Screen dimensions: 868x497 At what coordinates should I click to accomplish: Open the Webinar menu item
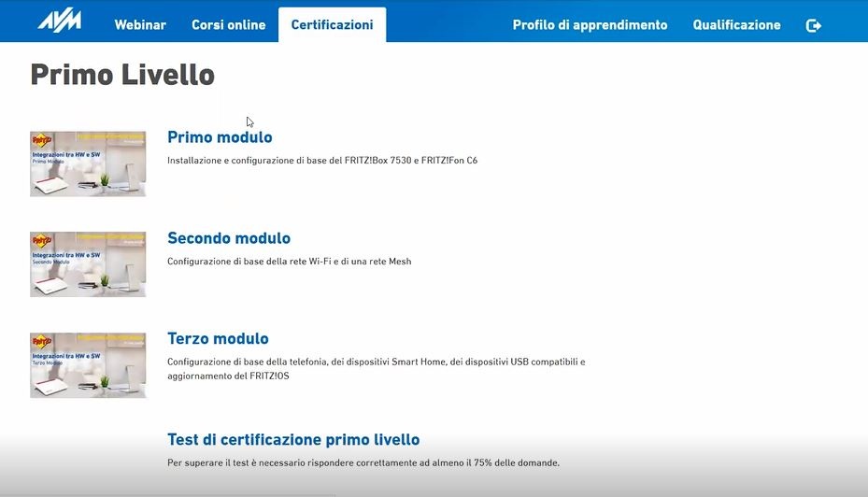[x=140, y=25]
